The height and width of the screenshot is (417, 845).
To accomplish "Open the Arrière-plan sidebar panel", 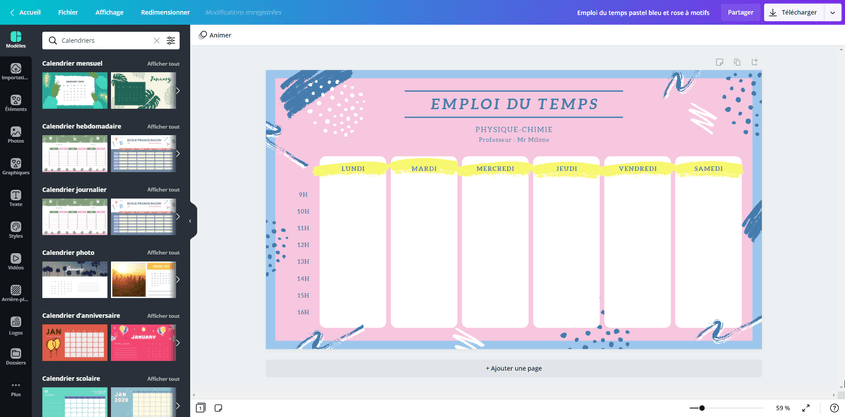I will click(x=15, y=292).
